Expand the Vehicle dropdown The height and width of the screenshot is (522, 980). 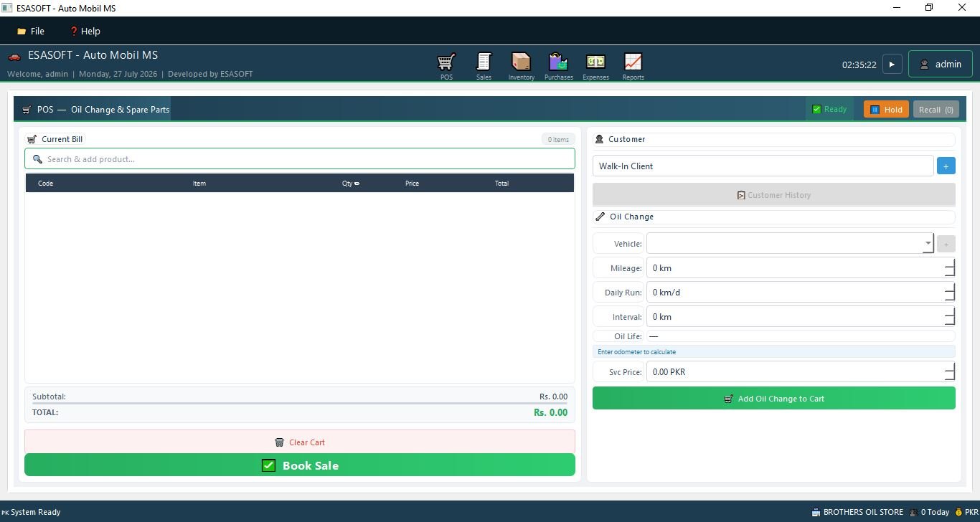(x=928, y=243)
